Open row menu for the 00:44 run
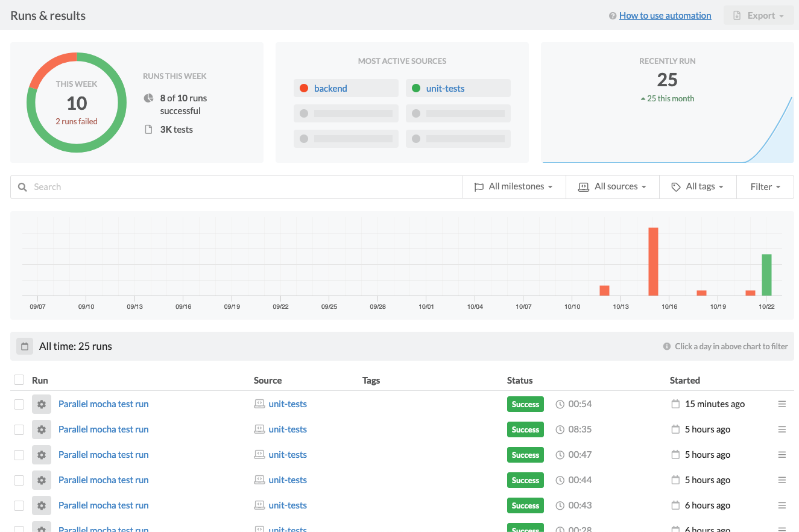 click(x=782, y=480)
